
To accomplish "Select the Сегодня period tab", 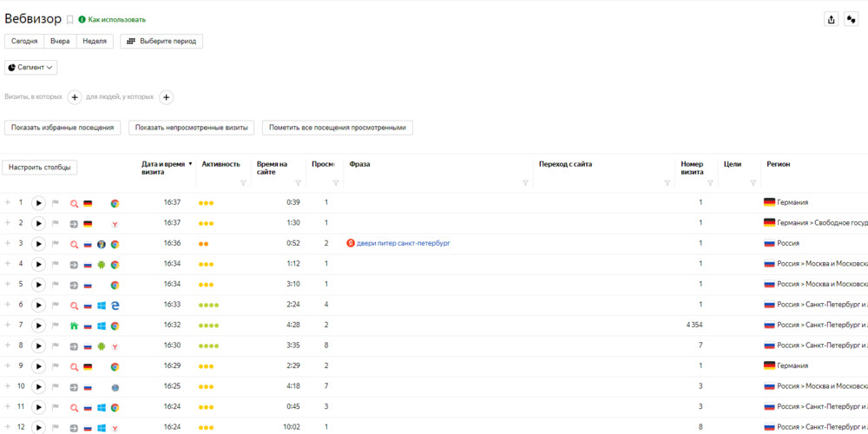I will pos(24,42).
